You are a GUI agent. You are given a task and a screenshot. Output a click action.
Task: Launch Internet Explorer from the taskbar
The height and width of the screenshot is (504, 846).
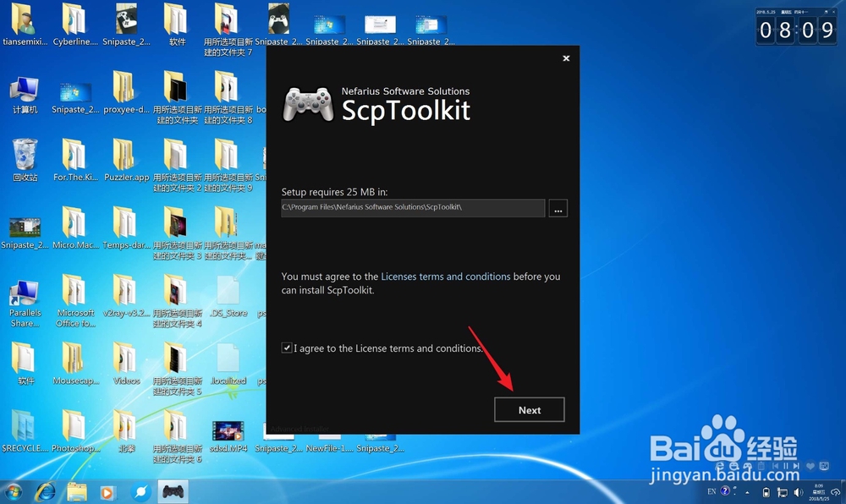46,491
